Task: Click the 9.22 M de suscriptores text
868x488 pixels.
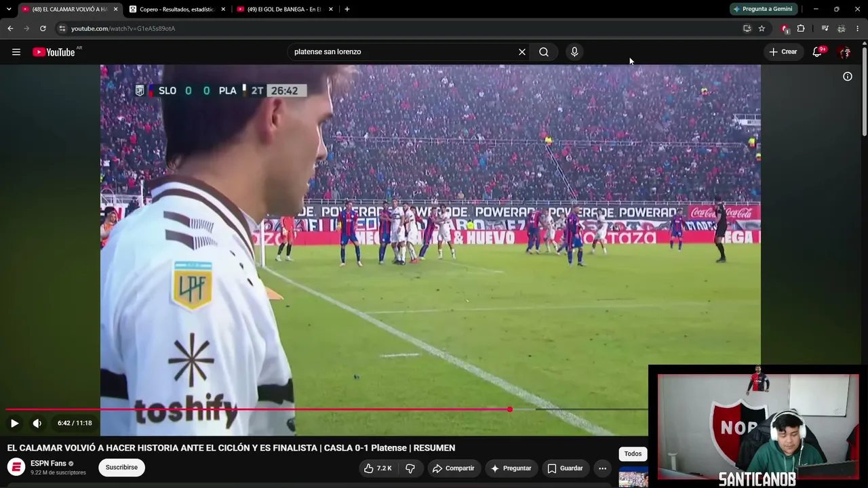Action: (x=58, y=473)
